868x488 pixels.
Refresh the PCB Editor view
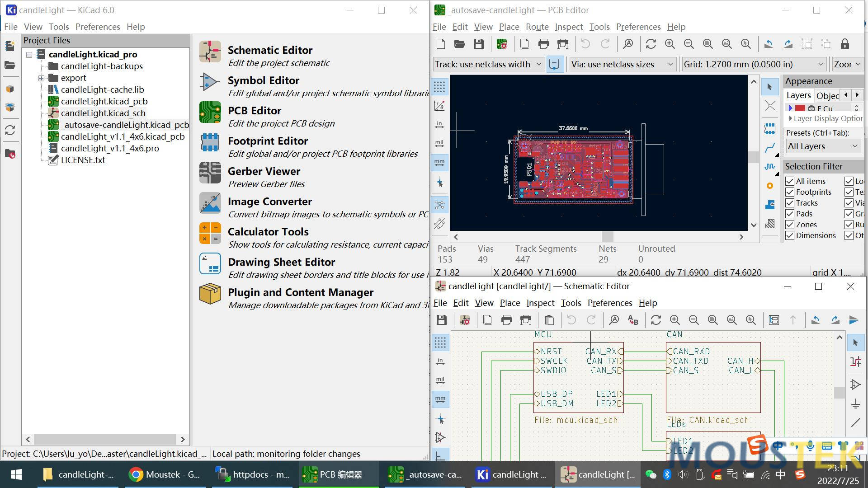[x=651, y=44]
